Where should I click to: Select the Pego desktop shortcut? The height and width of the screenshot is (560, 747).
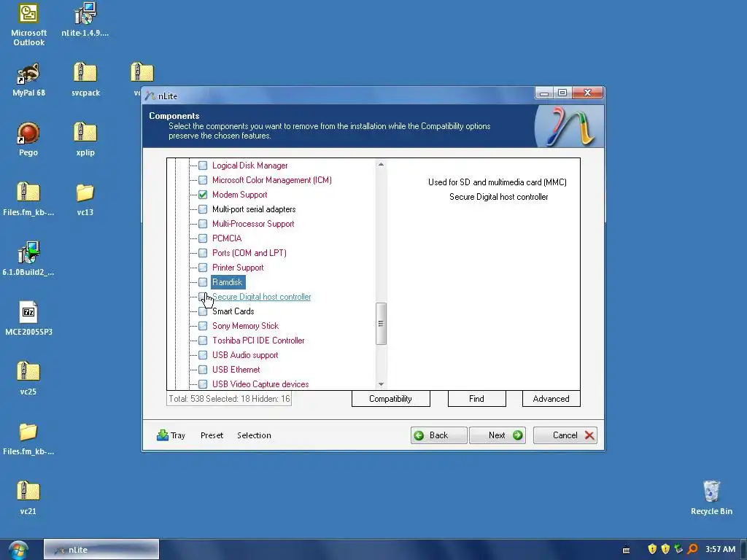(28, 139)
